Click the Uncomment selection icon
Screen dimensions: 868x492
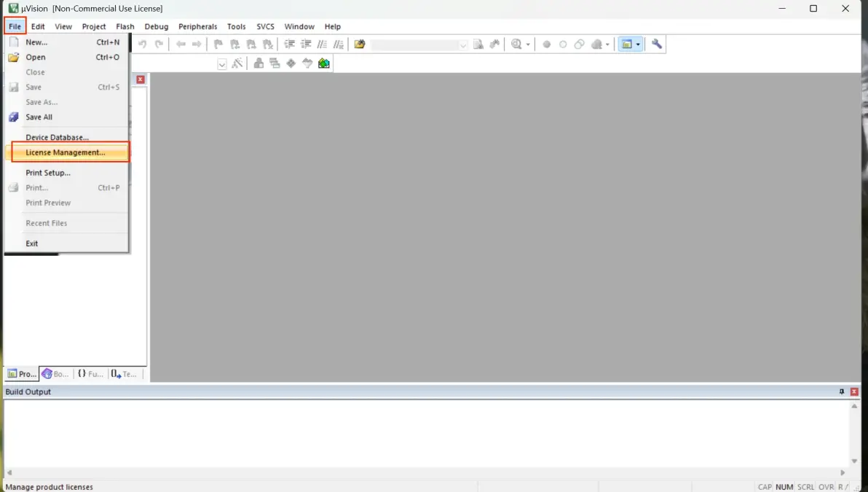tap(338, 44)
